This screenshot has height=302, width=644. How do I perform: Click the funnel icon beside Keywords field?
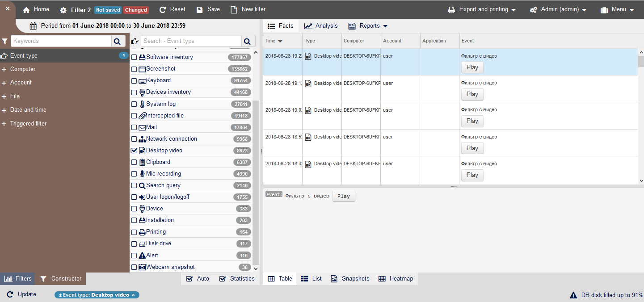click(5, 41)
